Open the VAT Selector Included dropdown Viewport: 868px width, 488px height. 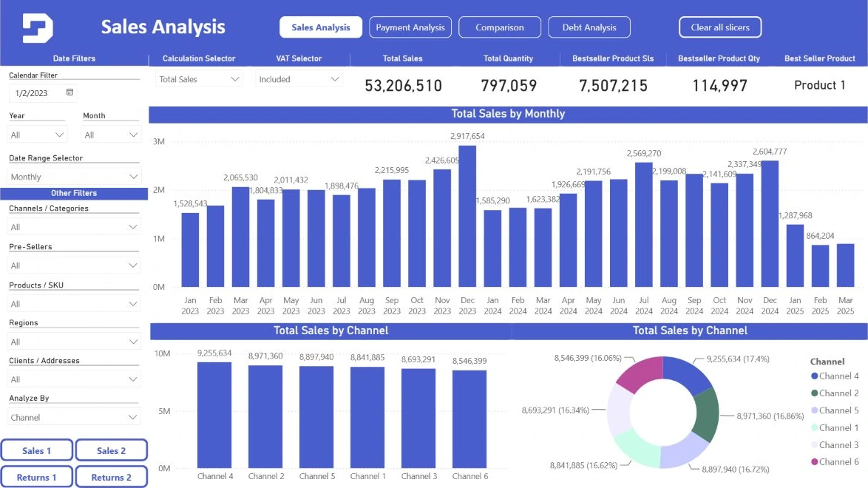click(x=299, y=79)
